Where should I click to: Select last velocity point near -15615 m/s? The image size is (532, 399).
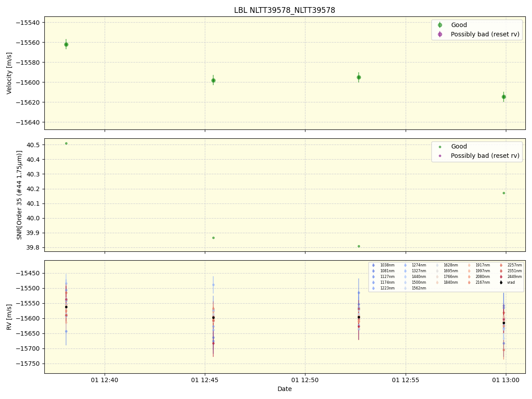click(504, 97)
